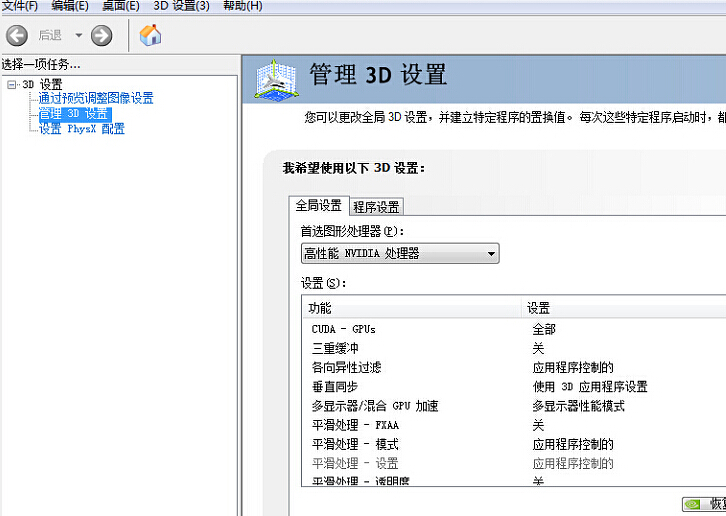The width and height of the screenshot is (726, 516).
Task: Click the 管理 3D 设置 header icon
Action: click(275, 79)
